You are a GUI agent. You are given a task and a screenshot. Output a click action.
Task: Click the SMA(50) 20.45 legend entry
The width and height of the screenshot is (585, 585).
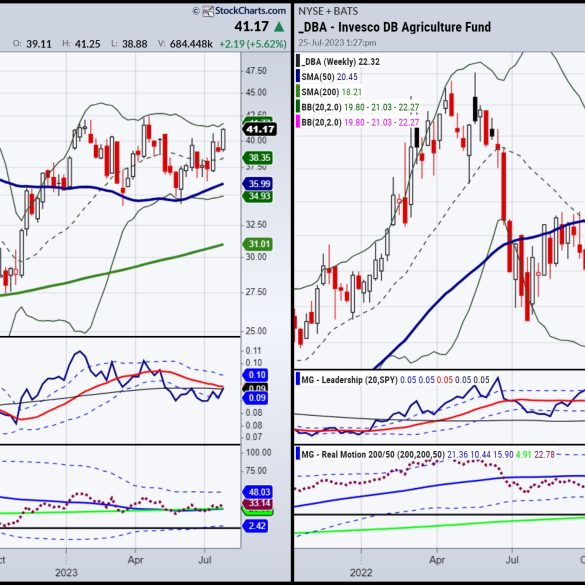pyautogui.click(x=329, y=77)
